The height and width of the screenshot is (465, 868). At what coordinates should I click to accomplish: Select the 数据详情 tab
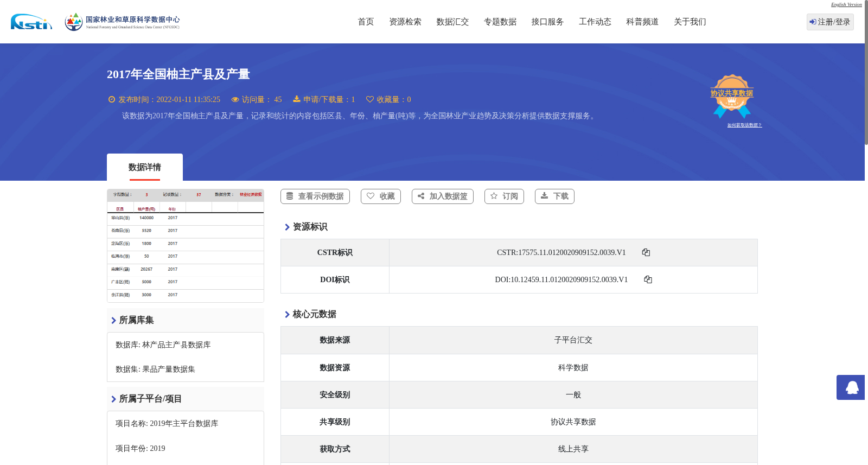click(x=145, y=167)
